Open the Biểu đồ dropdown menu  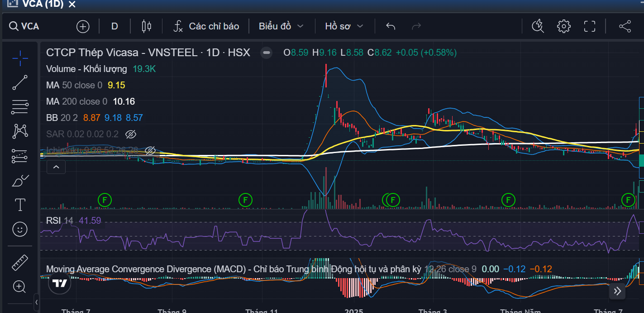point(281,26)
